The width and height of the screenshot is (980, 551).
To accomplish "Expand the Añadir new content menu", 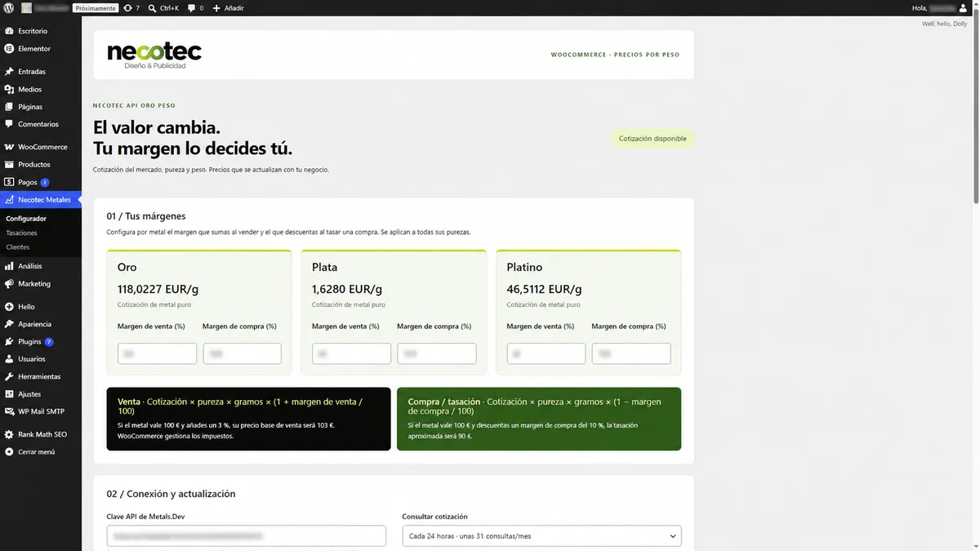I will point(228,8).
